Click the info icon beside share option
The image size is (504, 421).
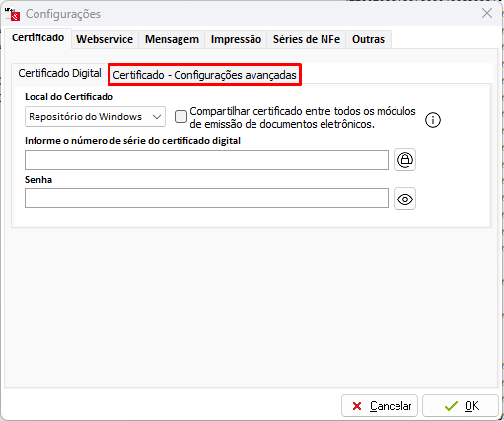coord(433,120)
